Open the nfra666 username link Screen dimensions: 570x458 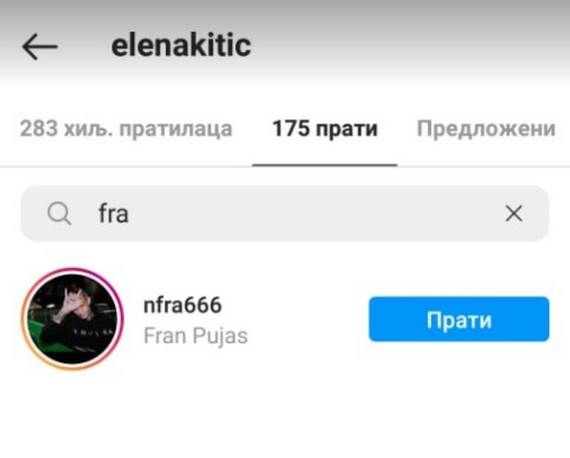182,305
